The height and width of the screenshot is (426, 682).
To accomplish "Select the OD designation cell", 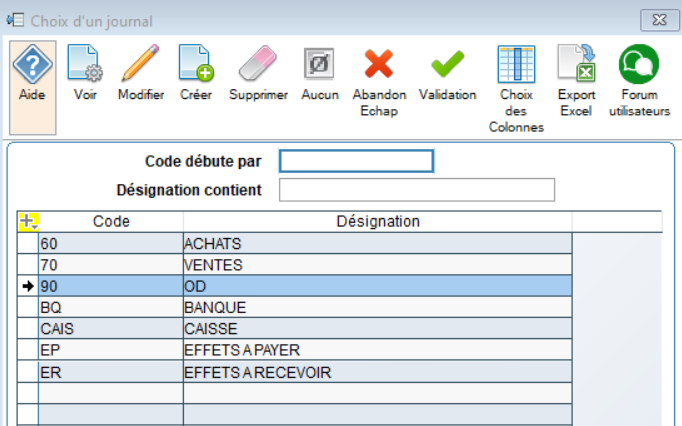I will tap(378, 286).
